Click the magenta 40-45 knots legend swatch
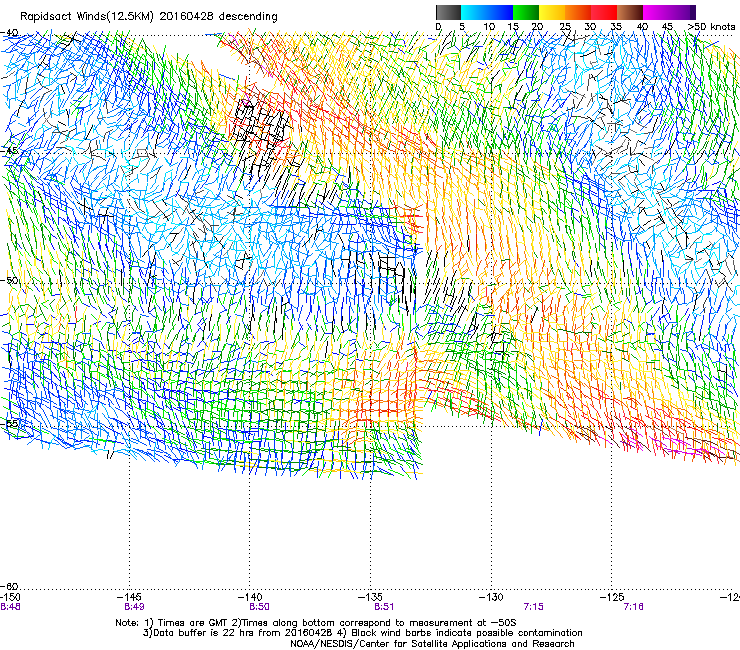Image resolution: width=740 pixels, height=650 pixels. (656, 12)
